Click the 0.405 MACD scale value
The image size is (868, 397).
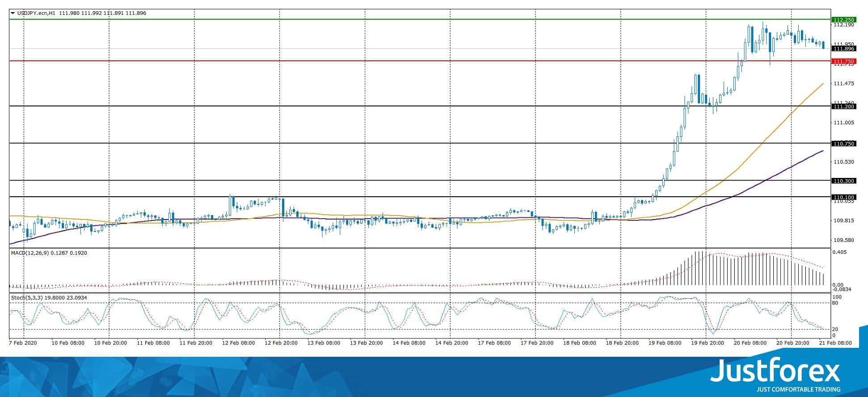click(x=840, y=252)
